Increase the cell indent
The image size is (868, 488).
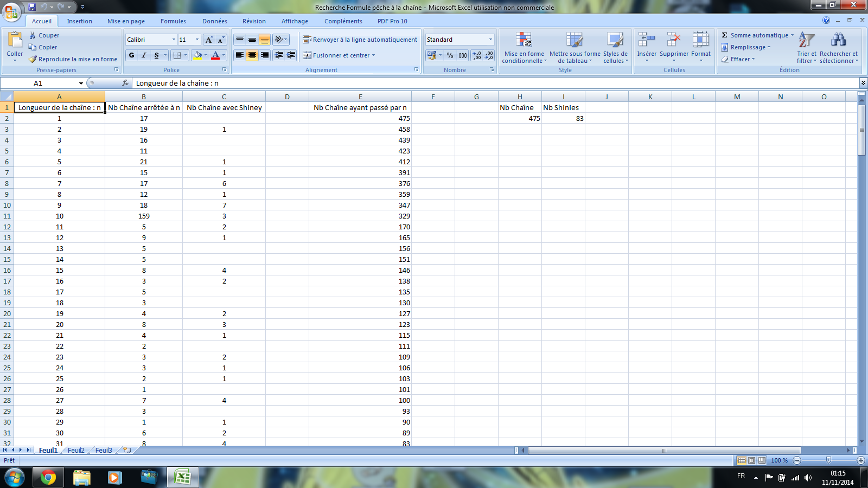tap(291, 55)
